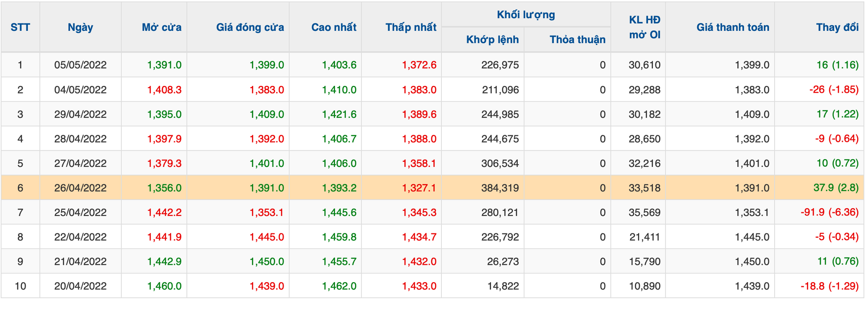Click the closing price 1,409.0
868x313 pixels.
click(x=267, y=114)
